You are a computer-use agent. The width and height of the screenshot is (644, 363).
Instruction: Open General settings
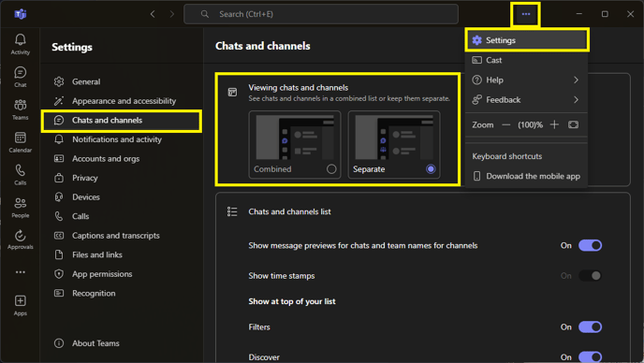pyautogui.click(x=121, y=81)
